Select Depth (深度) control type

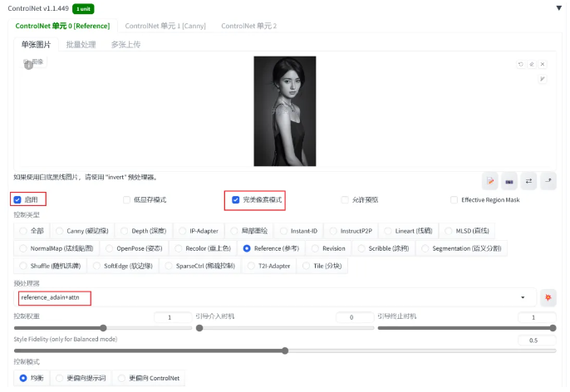pos(144,231)
